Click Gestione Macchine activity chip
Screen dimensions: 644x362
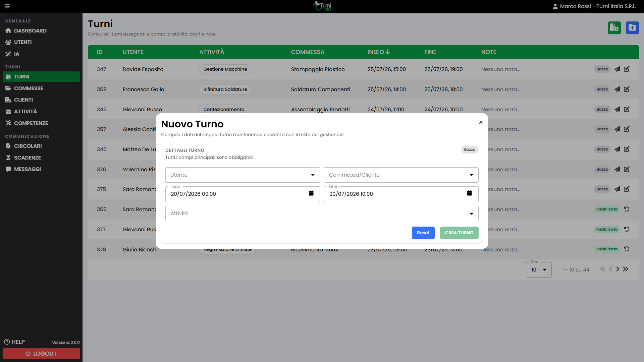pos(225,69)
